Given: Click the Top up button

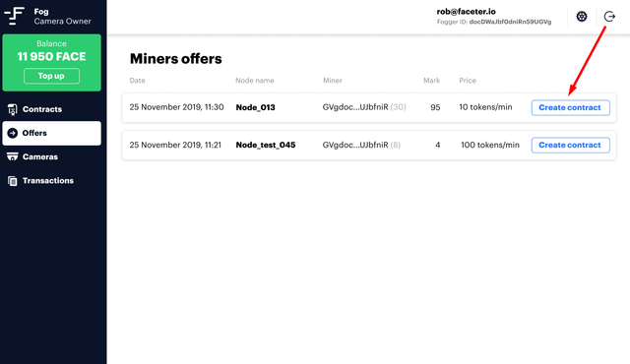Looking at the screenshot, I should click(x=51, y=76).
